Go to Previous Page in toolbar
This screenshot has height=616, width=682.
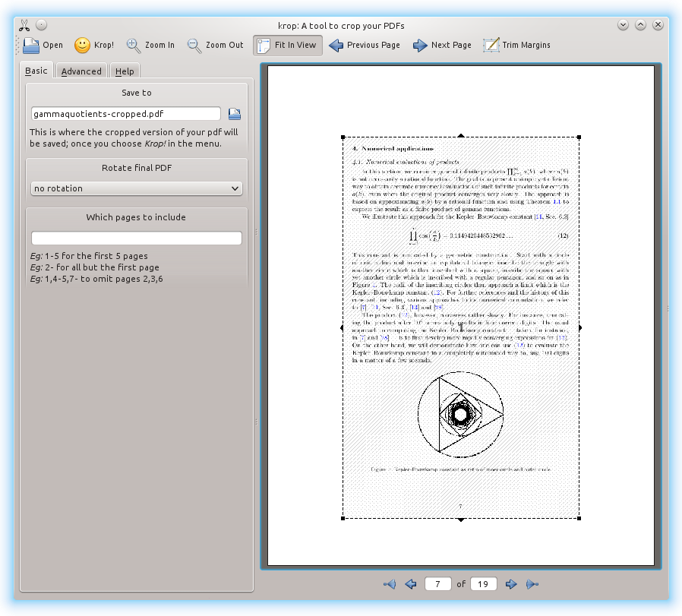365,46
